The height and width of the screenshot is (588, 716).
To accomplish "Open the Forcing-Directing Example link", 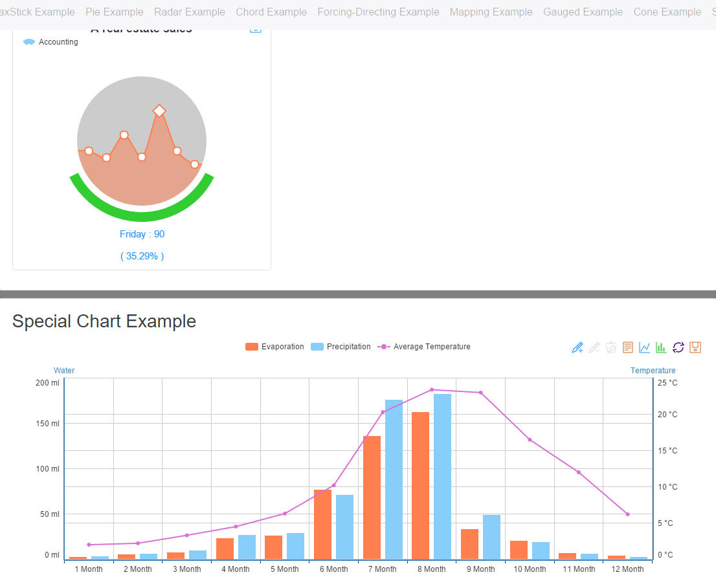I will (378, 12).
